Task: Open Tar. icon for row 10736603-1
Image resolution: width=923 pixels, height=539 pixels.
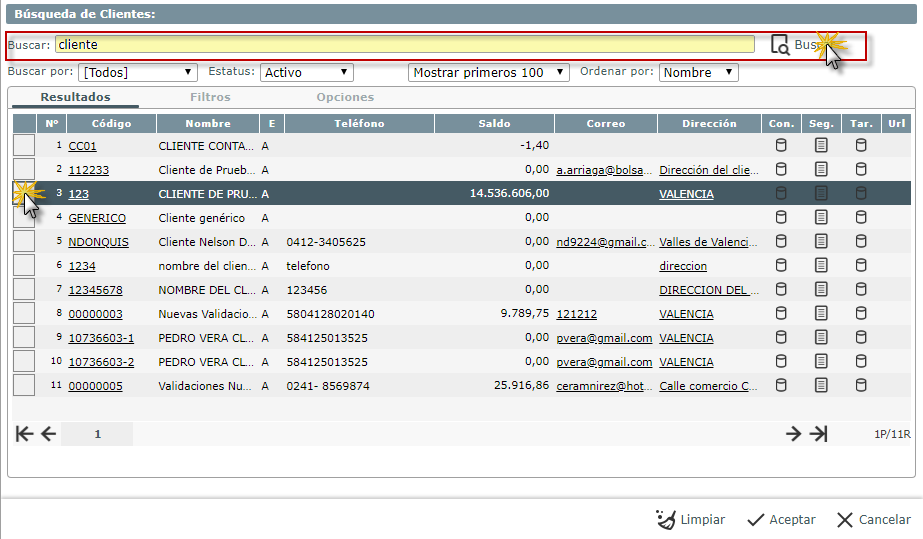Action: pos(861,338)
